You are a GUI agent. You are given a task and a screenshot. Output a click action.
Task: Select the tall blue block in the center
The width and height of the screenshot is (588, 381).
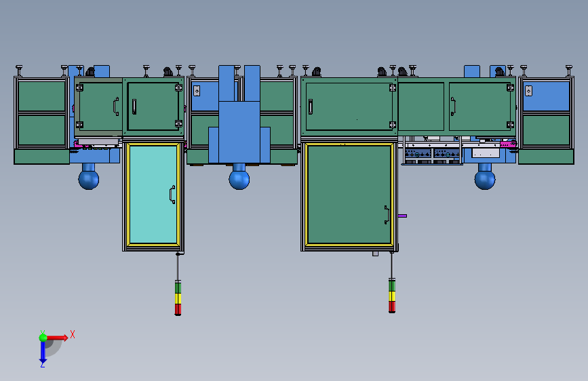click(x=239, y=132)
